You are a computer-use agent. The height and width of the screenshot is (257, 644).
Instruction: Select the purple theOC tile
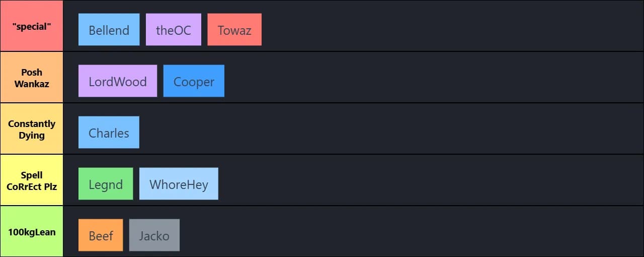tap(174, 30)
